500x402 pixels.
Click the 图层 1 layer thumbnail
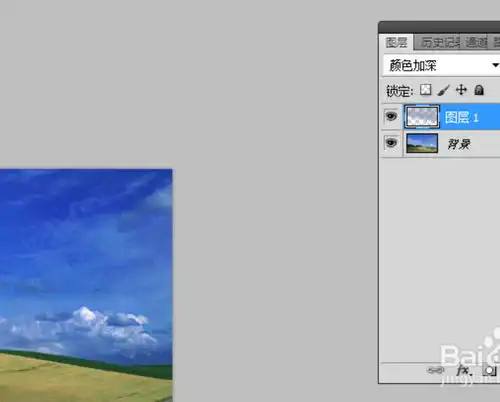click(422, 117)
